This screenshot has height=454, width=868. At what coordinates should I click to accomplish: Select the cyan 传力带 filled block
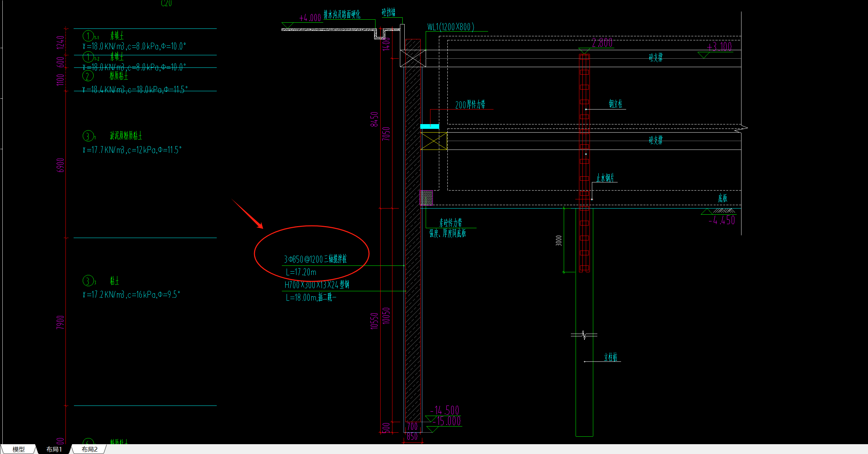(x=430, y=126)
